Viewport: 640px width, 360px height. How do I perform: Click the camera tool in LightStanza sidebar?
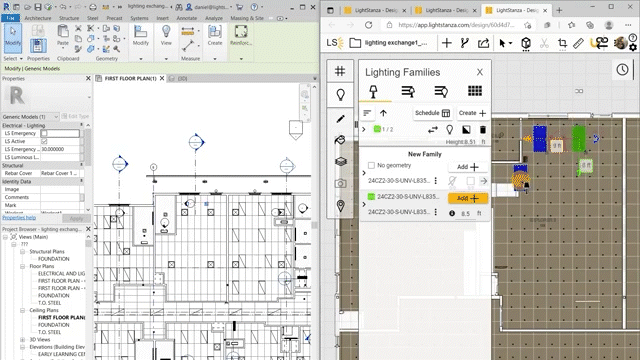[x=340, y=184]
